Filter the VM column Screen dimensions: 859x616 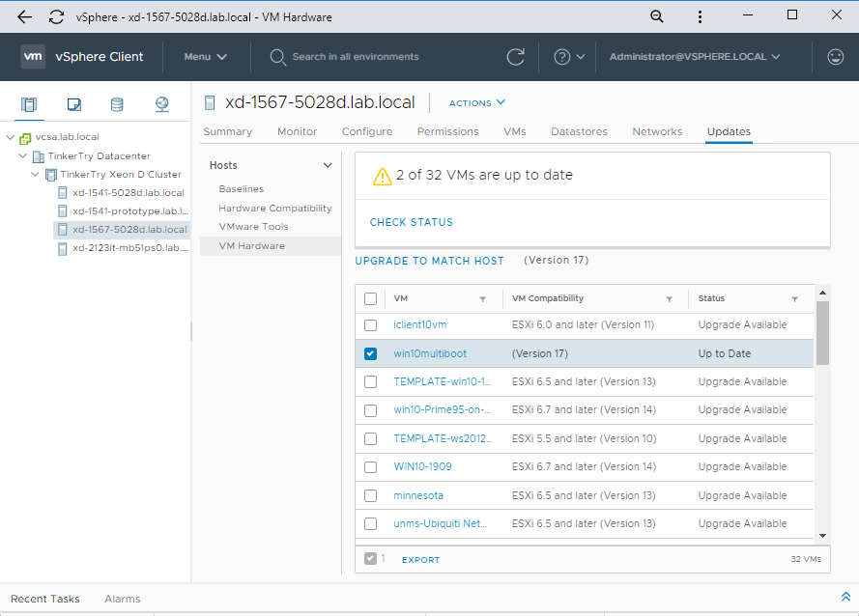(482, 299)
